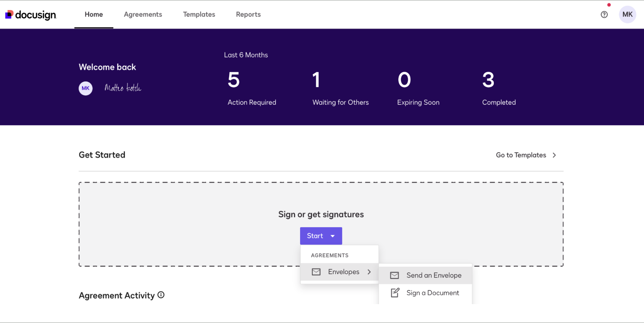Click the pencil icon for Sign a Document
The height and width of the screenshot is (323, 644).
[x=395, y=293]
